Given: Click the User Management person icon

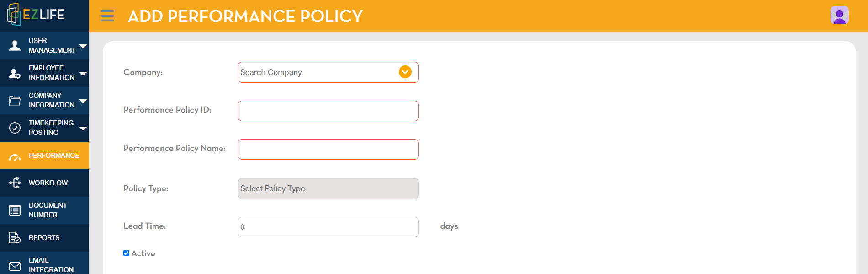Looking at the screenshot, I should coord(15,45).
